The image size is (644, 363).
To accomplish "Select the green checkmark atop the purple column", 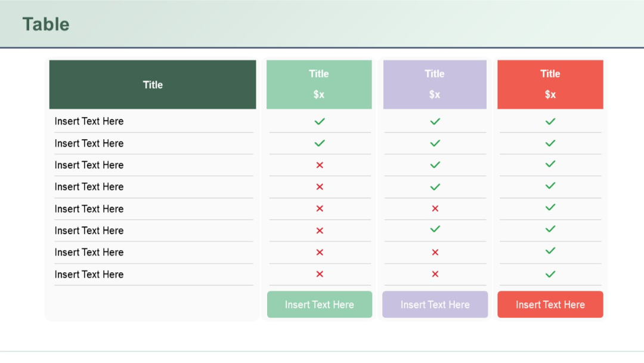I will tap(435, 121).
